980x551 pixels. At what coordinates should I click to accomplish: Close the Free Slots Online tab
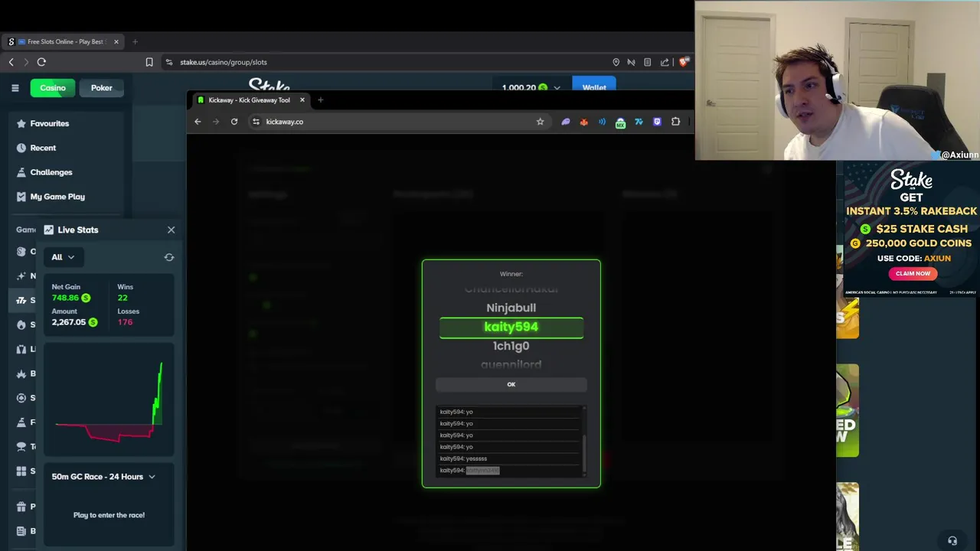click(116, 41)
